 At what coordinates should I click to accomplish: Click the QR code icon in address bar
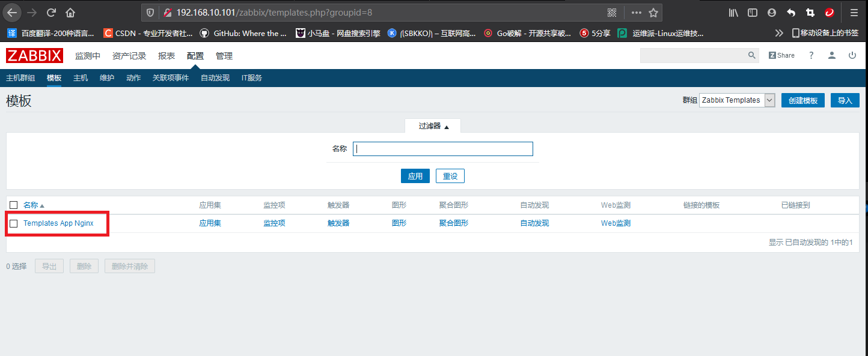tap(612, 12)
